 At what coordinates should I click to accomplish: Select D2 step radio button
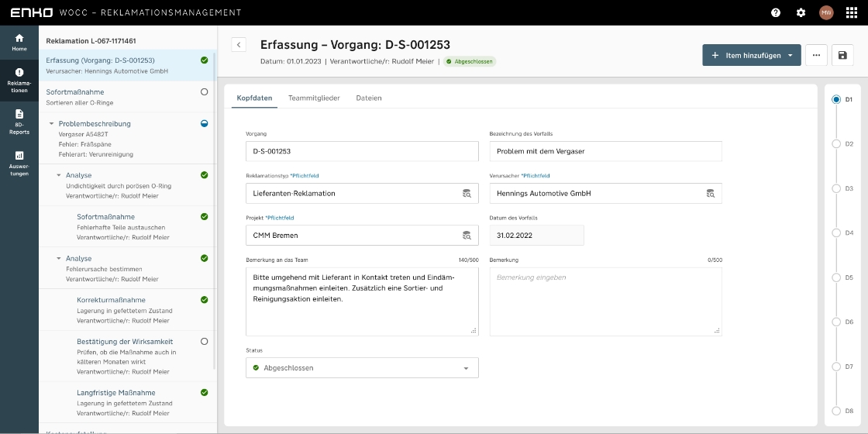836,144
